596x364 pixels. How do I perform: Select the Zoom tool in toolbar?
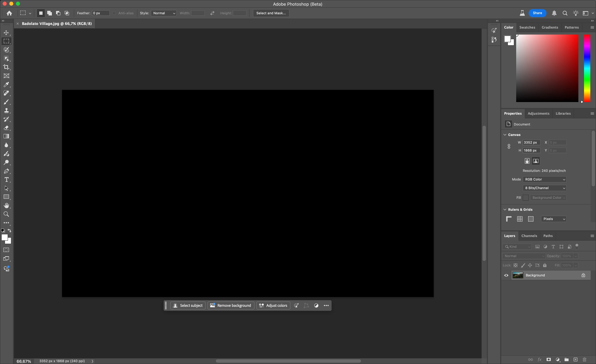pyautogui.click(x=6, y=214)
